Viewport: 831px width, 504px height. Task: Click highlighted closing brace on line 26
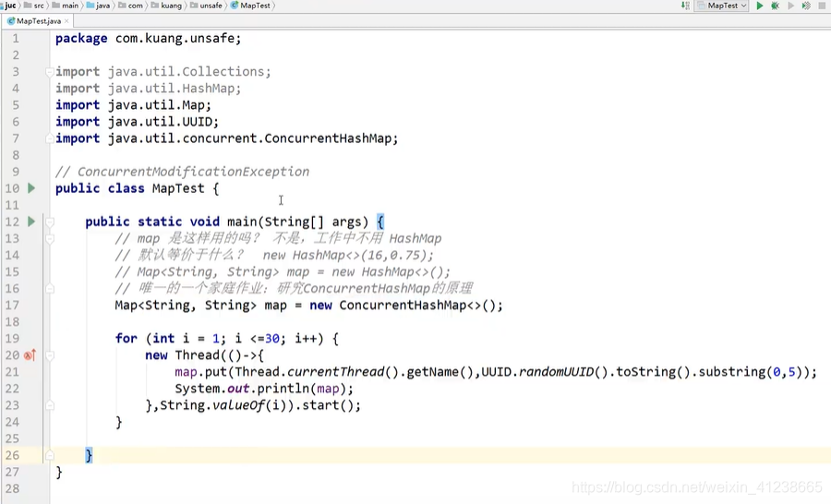click(89, 455)
